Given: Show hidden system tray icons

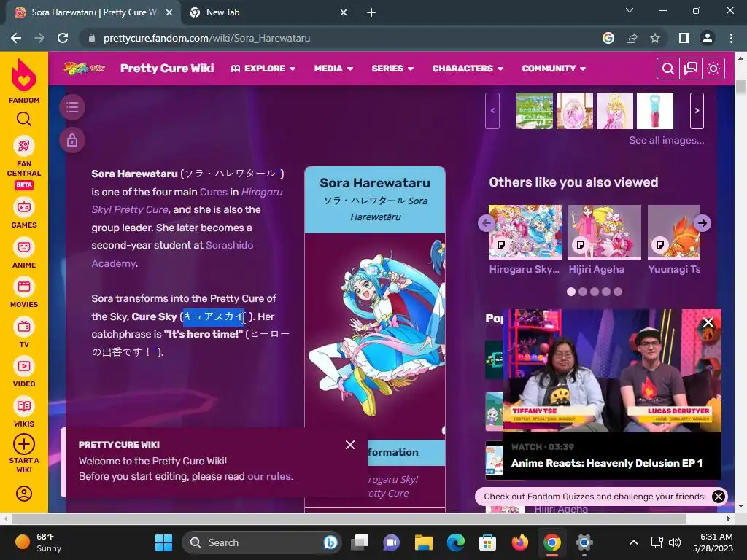Looking at the screenshot, I should [634, 542].
